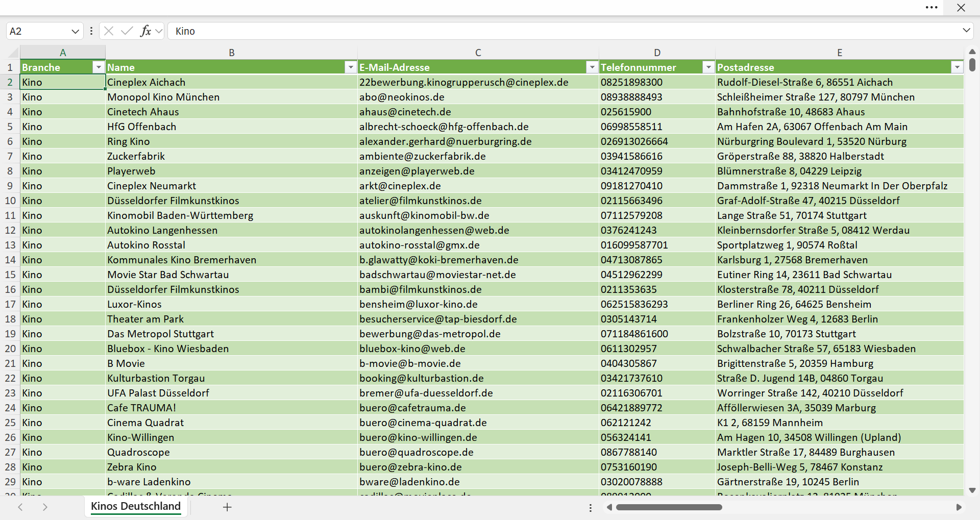Image resolution: width=980 pixels, height=520 pixels.
Task: Close the spreadsheet window
Action: coord(961,8)
